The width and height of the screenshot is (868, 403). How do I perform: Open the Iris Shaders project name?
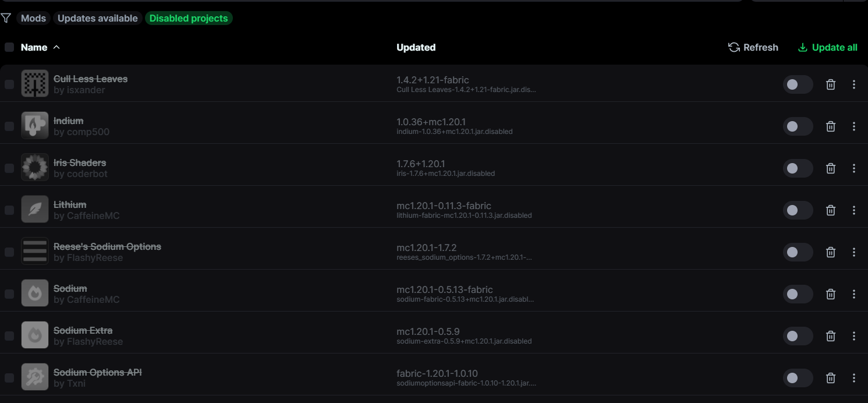tap(80, 162)
